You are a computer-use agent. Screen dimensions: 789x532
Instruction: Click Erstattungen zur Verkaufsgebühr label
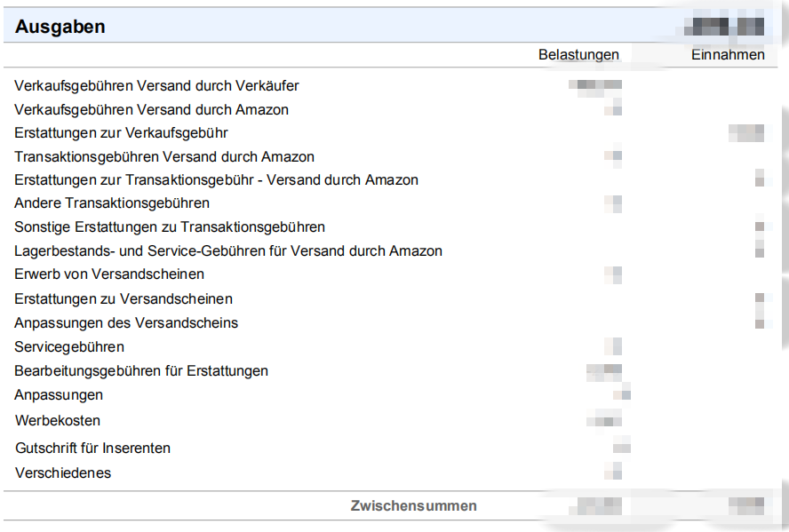tap(121, 133)
